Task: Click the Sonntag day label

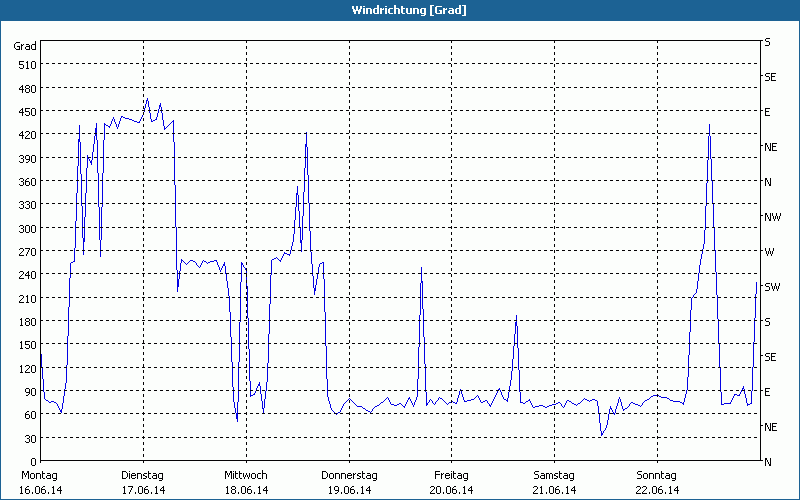Action: click(657, 475)
